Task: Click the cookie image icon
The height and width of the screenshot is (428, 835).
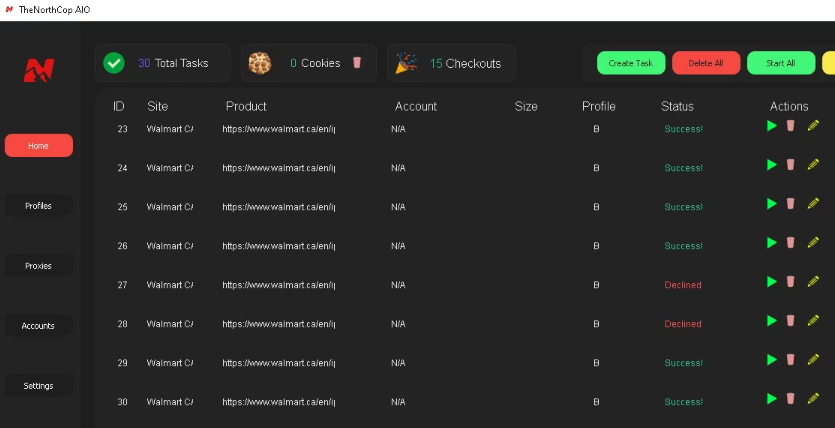Action: 260,63
